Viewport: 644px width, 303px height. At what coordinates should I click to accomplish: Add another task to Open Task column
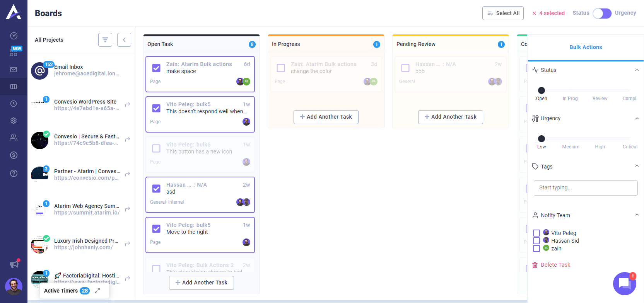coord(202,283)
